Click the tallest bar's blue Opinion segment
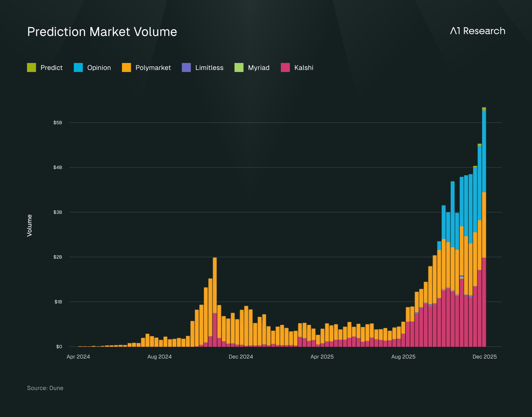 point(484,151)
